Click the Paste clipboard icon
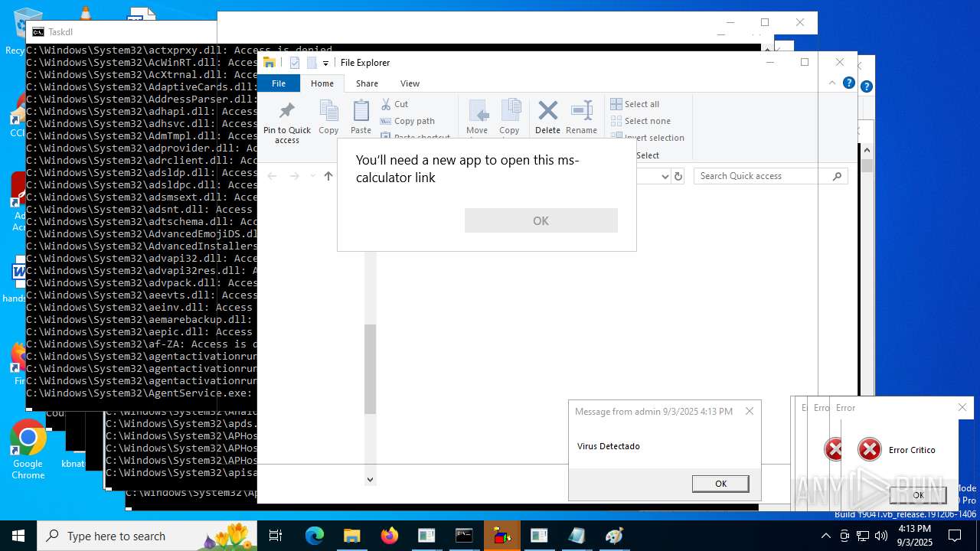 coord(361,111)
